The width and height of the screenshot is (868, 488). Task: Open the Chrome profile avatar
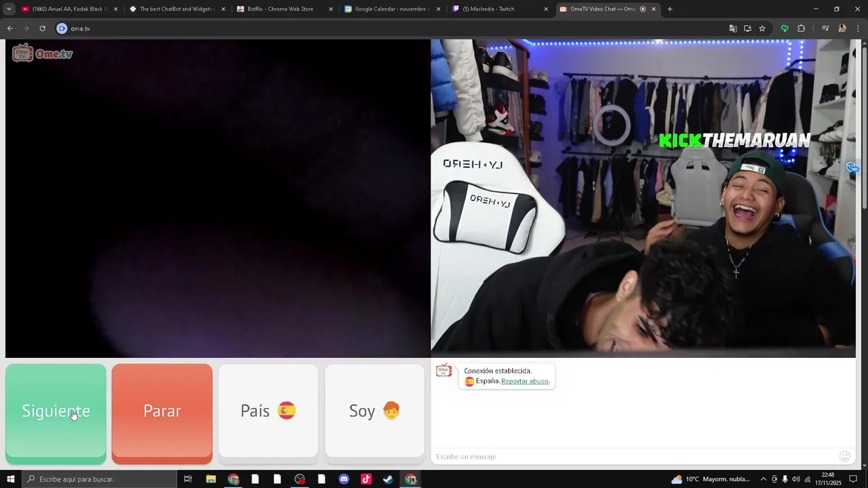[x=842, y=28]
